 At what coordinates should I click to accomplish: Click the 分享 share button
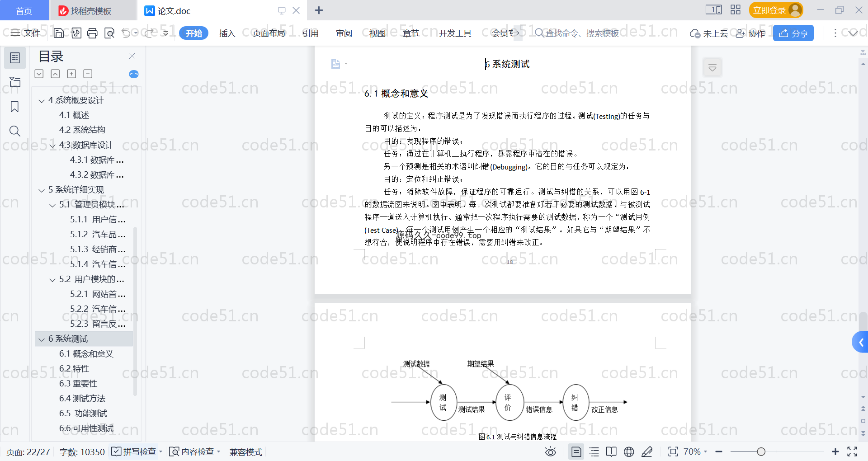(793, 33)
